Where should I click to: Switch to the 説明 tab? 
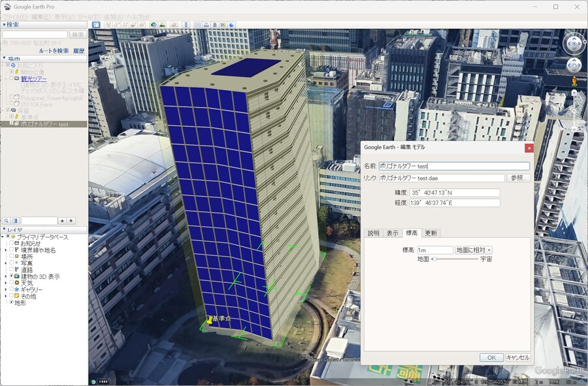(x=373, y=233)
